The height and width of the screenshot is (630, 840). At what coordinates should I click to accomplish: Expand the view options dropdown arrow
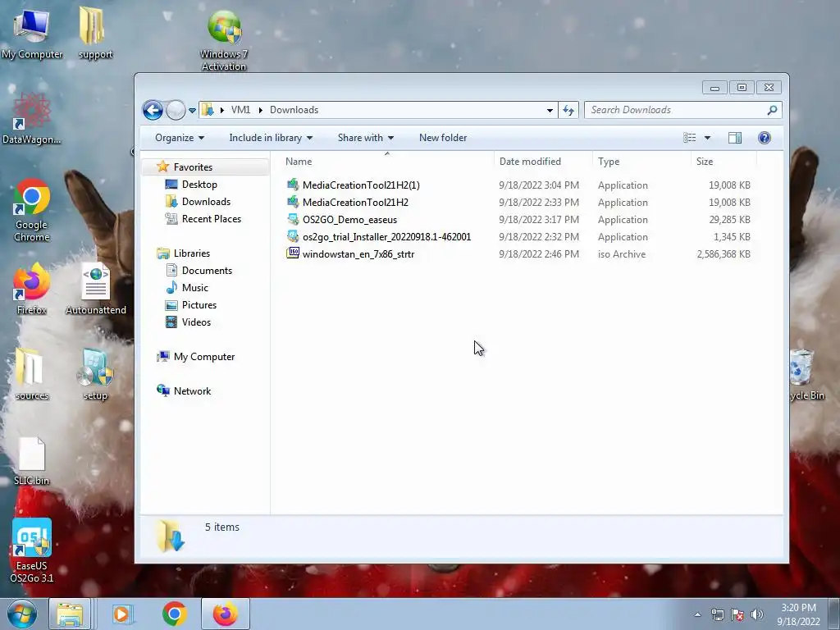(707, 138)
